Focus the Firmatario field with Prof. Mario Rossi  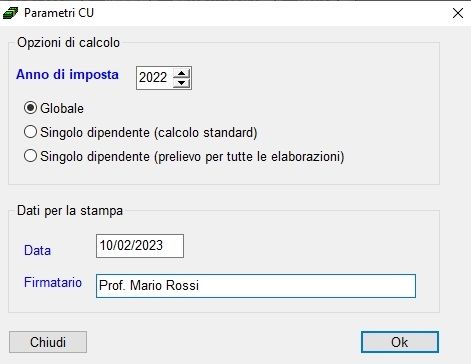tap(256, 286)
